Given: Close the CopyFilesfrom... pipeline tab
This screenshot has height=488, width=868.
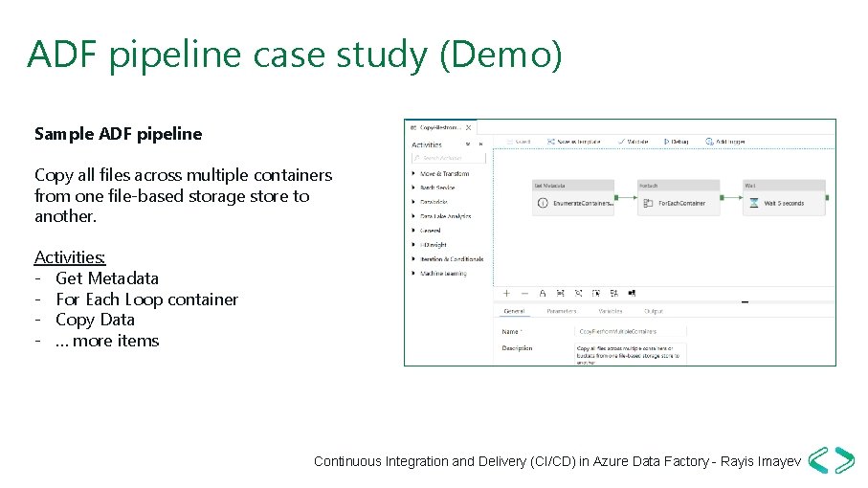Looking at the screenshot, I should pos(468,127).
